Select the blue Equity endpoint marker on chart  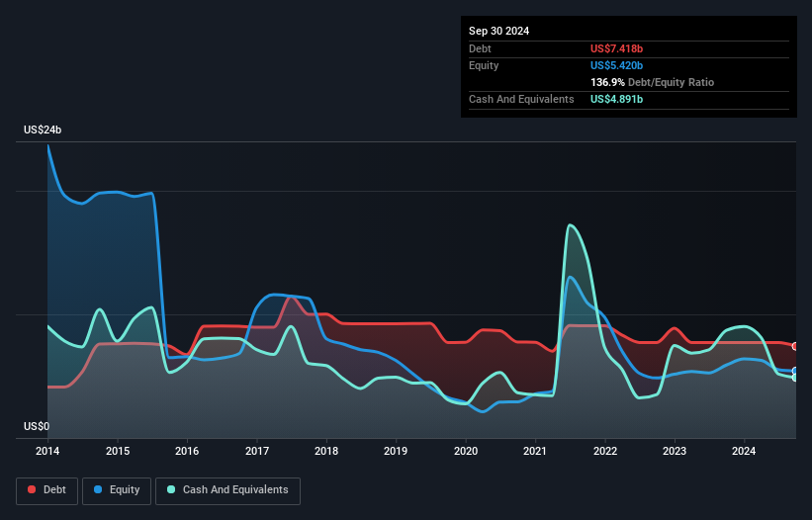pyautogui.click(x=795, y=371)
